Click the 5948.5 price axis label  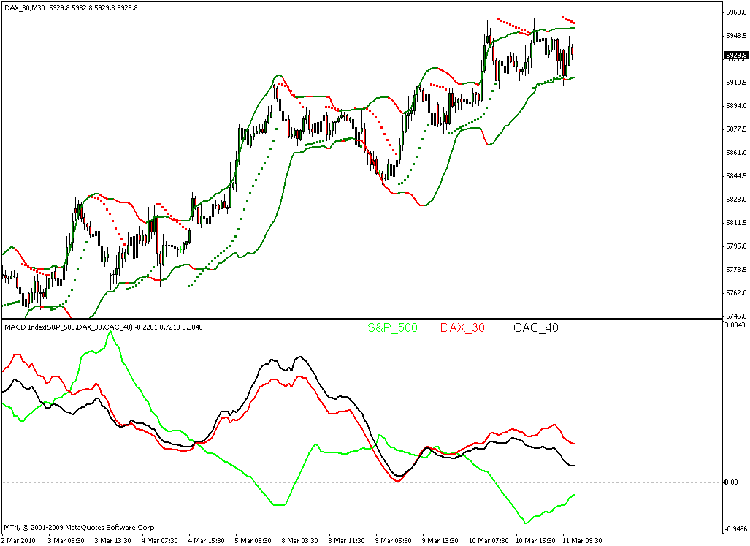pyautogui.click(x=737, y=35)
